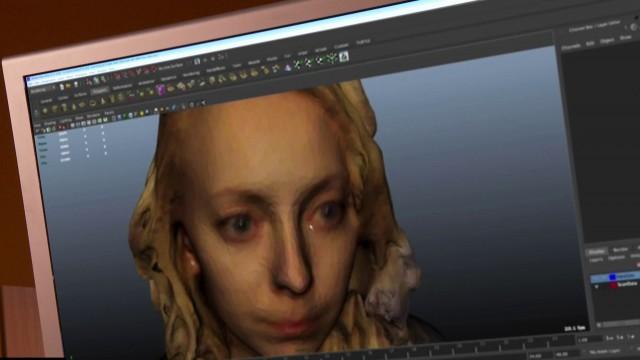
Task: Open the Muscle shelf tab
Action: coord(253,62)
